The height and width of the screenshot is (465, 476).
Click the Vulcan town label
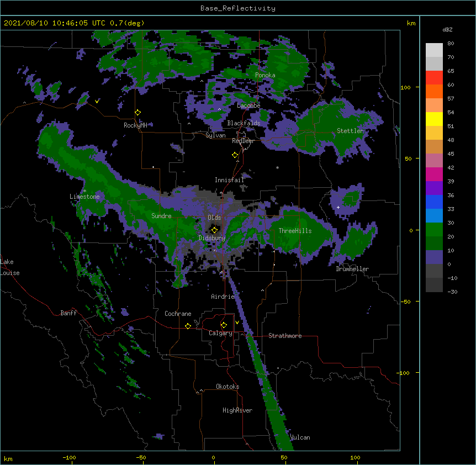point(300,437)
